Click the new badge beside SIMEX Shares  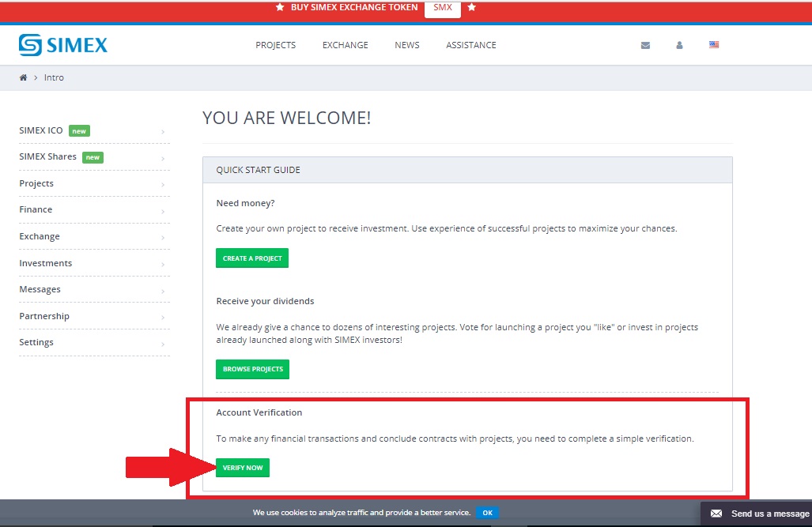[93, 157]
